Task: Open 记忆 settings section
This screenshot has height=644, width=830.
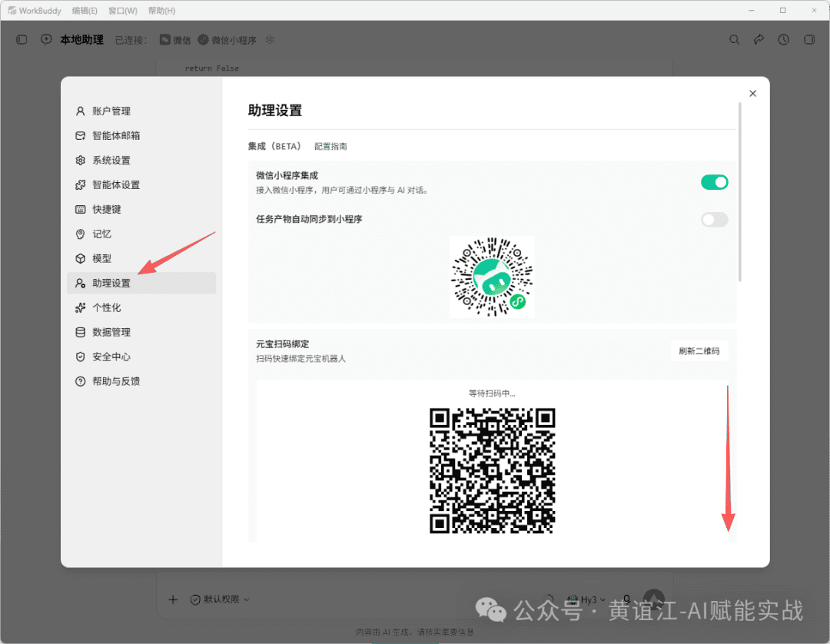Action: [141, 234]
